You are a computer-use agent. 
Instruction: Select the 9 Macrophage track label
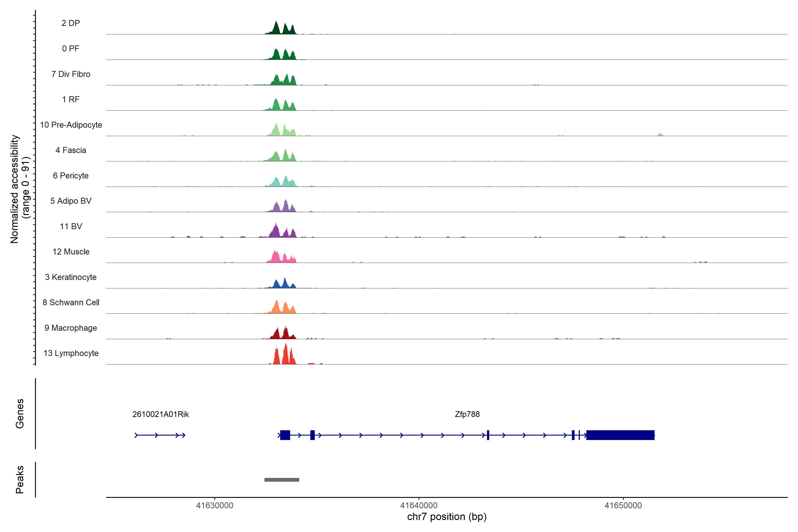(x=71, y=328)
